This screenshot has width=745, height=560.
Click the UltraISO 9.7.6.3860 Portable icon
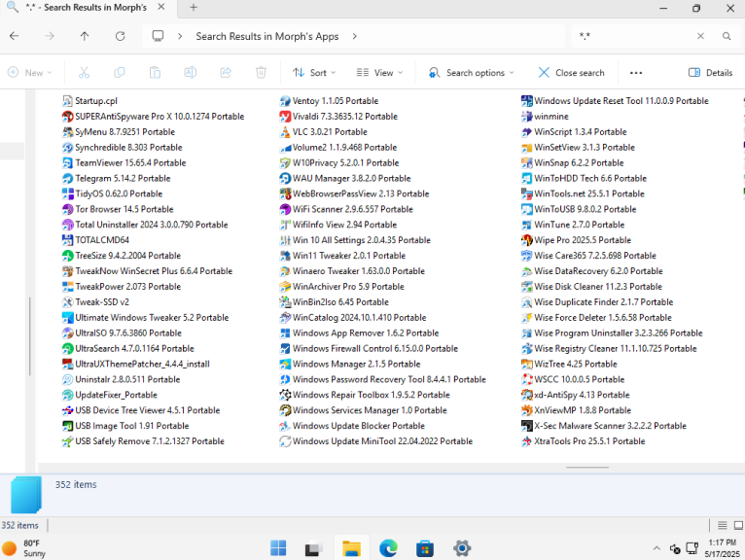[x=67, y=333]
